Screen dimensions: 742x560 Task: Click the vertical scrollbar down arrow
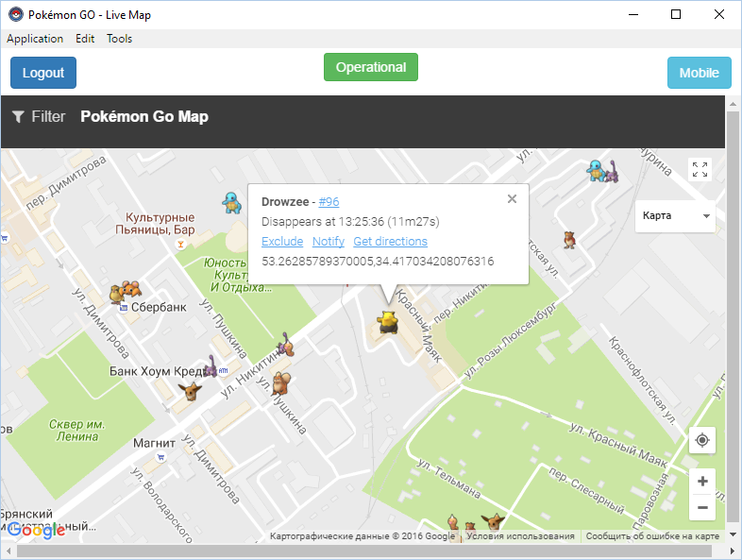point(733,535)
